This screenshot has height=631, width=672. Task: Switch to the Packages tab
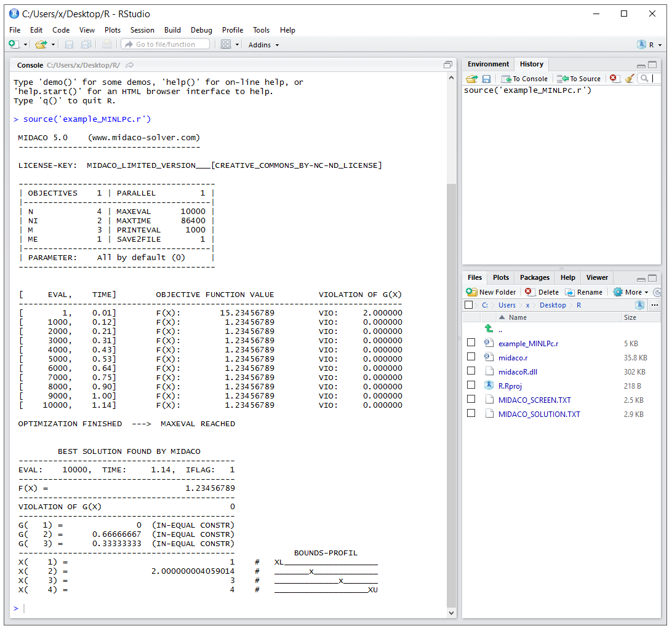click(534, 277)
